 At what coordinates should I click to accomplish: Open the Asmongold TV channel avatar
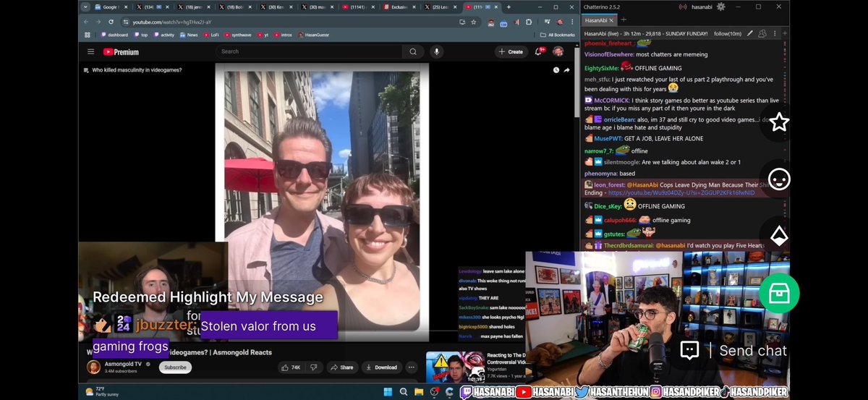[93, 367]
